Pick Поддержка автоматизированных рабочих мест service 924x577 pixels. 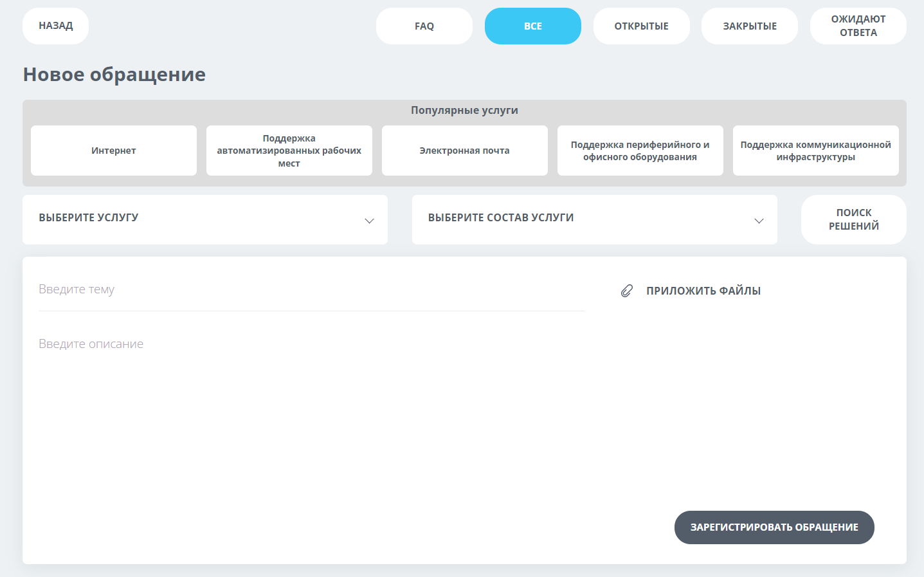[x=289, y=151]
